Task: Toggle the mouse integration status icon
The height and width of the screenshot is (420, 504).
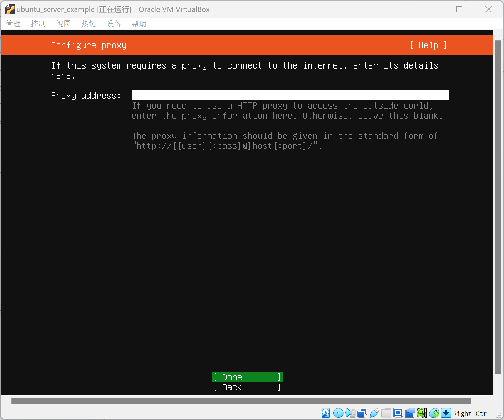Action: (434, 413)
